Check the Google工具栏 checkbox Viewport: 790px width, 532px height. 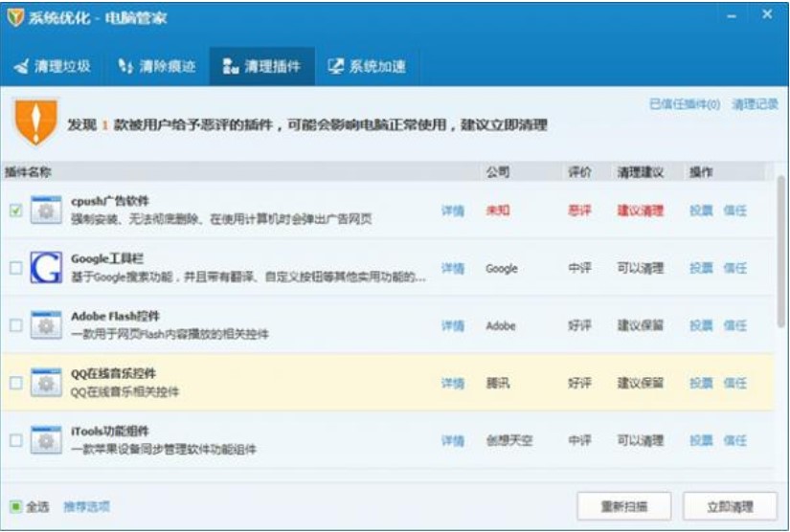point(15,268)
